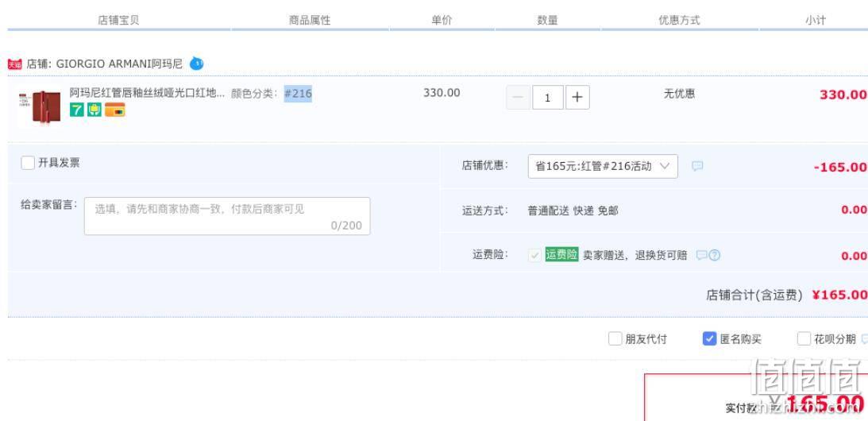
Task: Click the quantity input field showing 1
Action: (x=547, y=98)
